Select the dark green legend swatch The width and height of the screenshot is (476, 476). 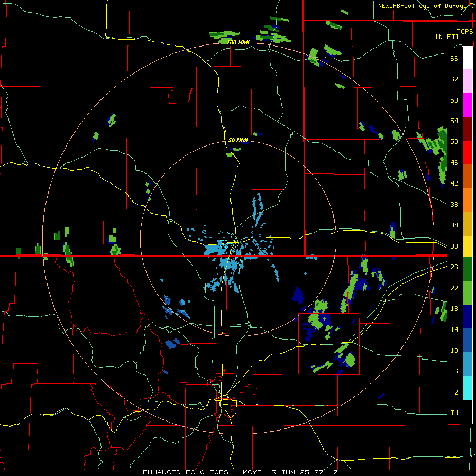pos(467,269)
